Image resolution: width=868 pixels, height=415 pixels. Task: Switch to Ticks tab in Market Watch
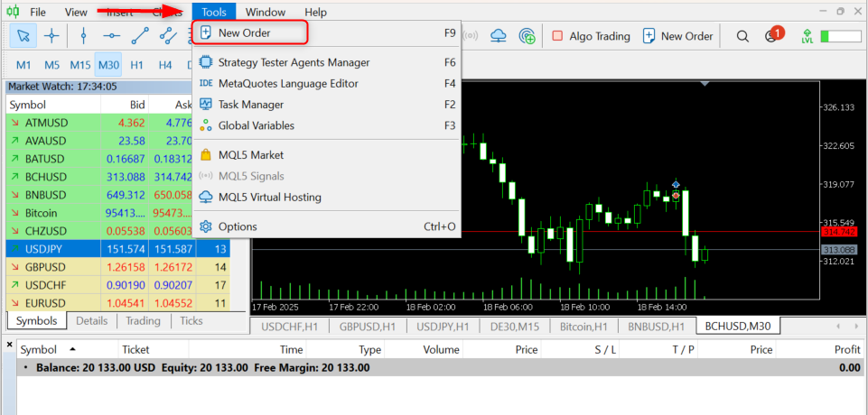coord(191,320)
